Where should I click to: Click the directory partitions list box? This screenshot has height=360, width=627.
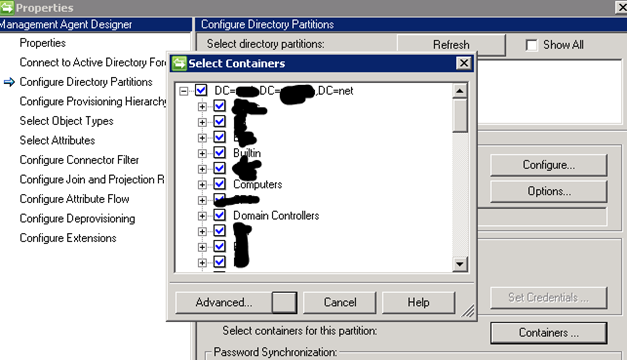tap(550, 92)
